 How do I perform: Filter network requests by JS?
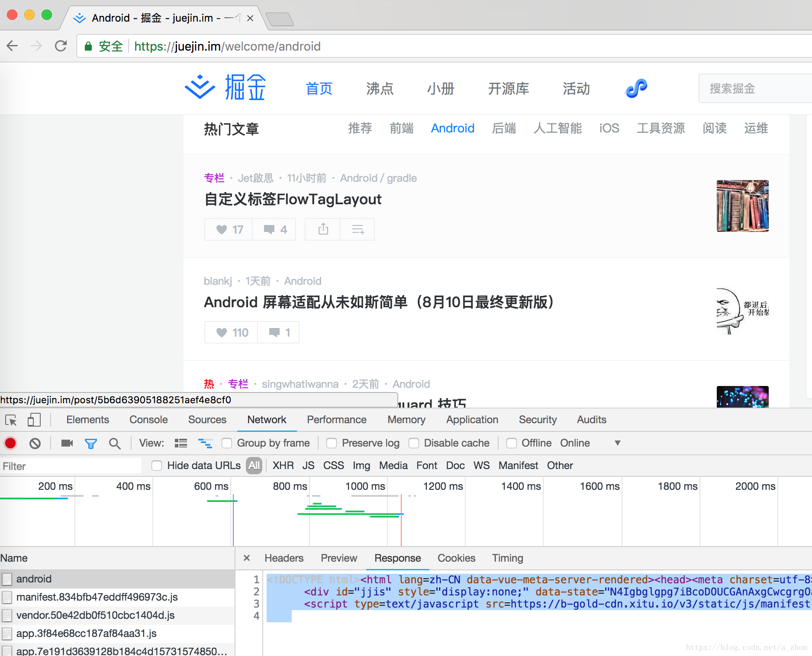click(x=308, y=466)
